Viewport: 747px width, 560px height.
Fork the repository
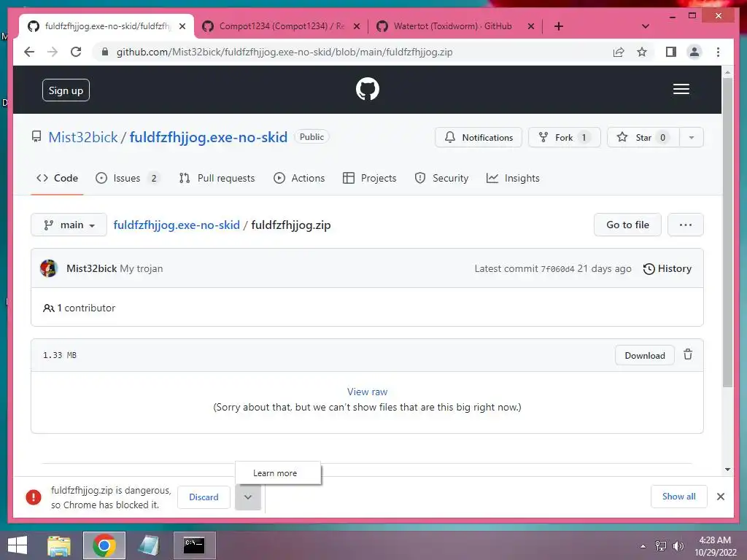565,138
